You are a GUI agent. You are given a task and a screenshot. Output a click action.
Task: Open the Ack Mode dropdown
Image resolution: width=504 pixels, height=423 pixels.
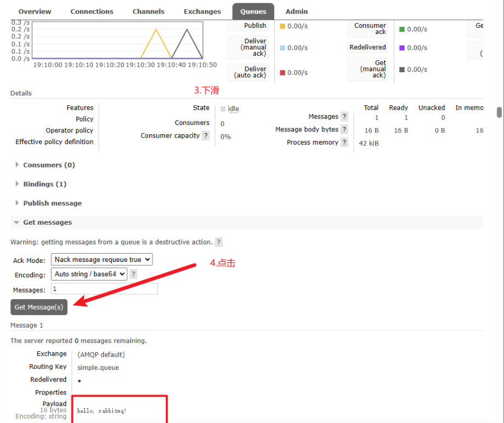[x=102, y=260]
